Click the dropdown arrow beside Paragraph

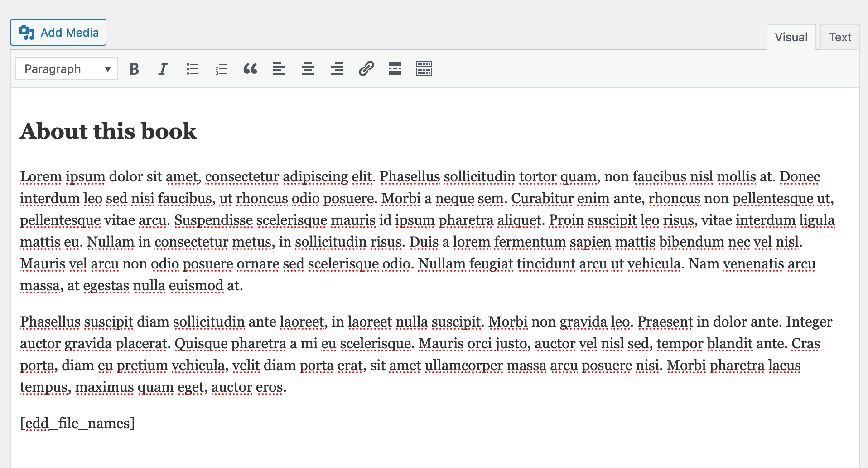(x=107, y=69)
